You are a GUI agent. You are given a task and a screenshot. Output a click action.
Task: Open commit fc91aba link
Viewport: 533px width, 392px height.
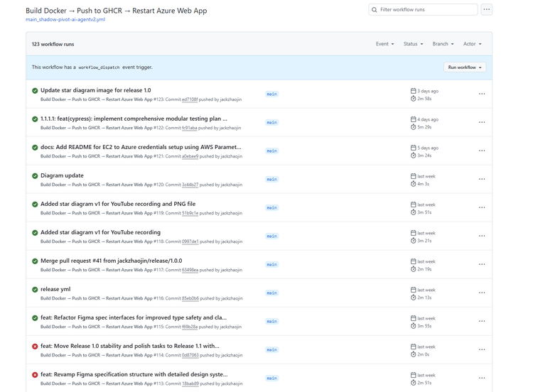[x=189, y=128]
